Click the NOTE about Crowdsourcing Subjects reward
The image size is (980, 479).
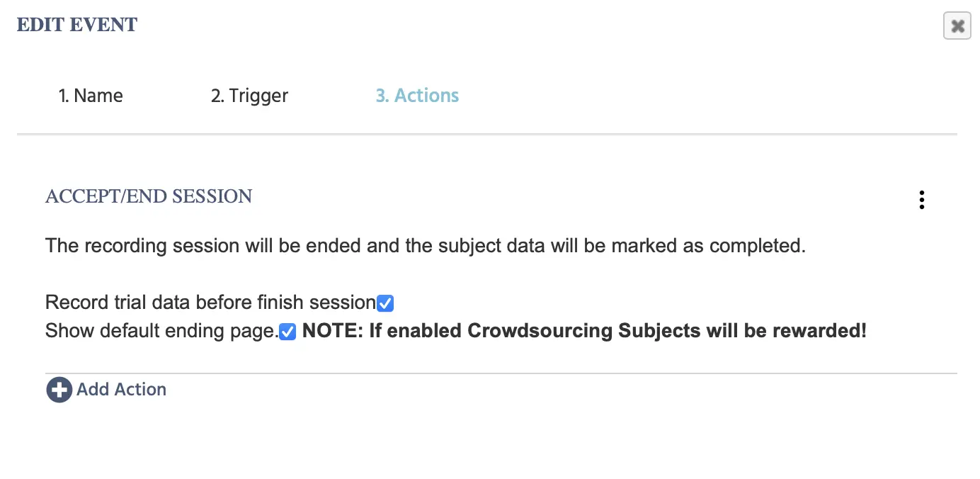tap(584, 331)
